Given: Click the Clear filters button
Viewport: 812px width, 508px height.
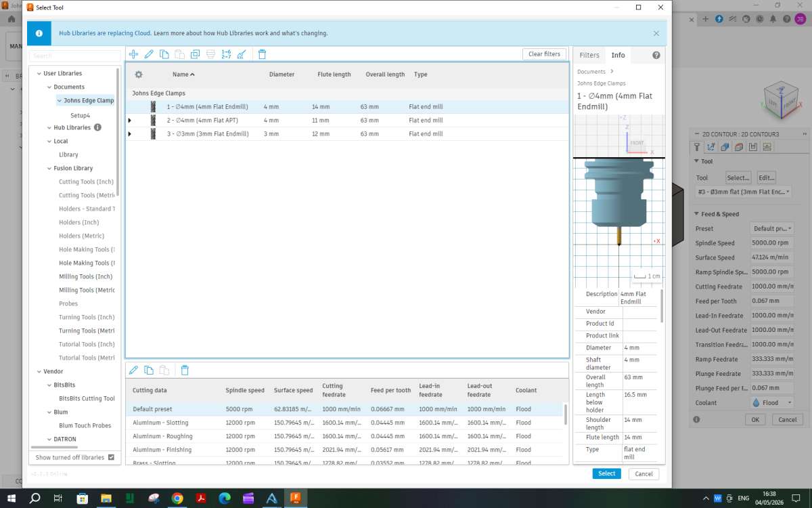Looking at the screenshot, I should coord(544,54).
